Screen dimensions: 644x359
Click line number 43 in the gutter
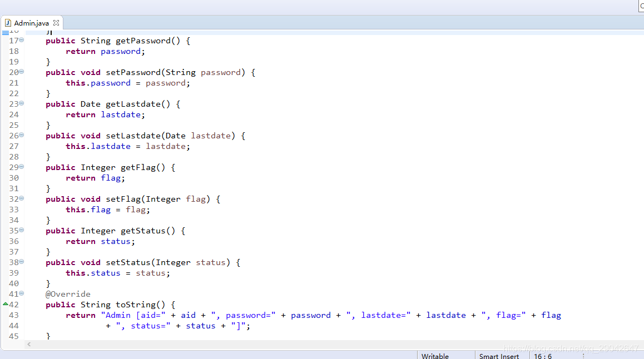[14, 315]
